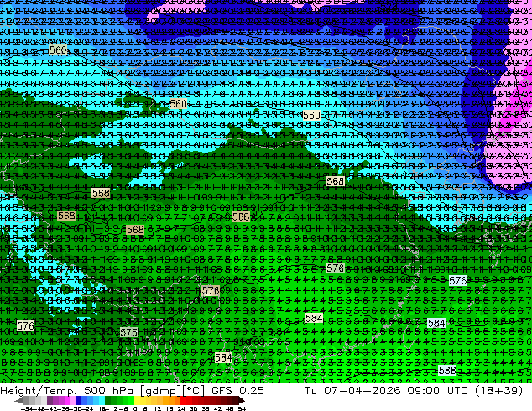Click the '[°C]' unit label
The height and width of the screenshot is (411, 532).
[x=193, y=391]
